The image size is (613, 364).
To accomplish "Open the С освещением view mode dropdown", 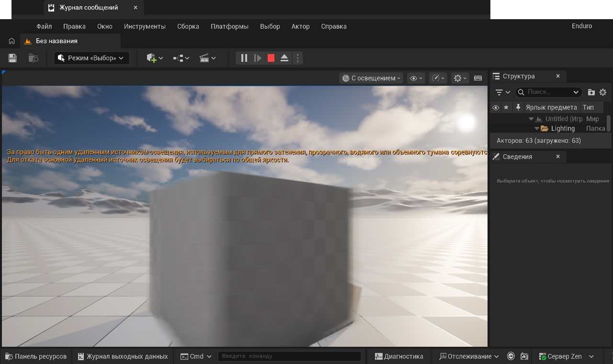I will 372,78.
